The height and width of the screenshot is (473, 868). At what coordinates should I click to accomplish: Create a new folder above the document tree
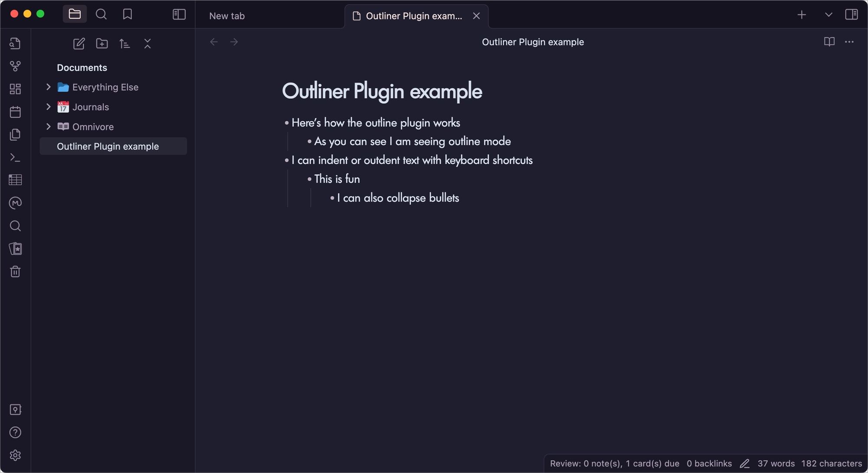tap(102, 43)
